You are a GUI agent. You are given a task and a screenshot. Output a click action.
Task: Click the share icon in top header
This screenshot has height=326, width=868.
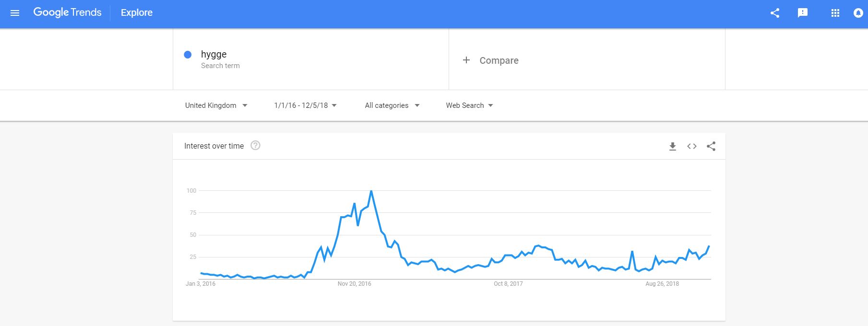coord(775,13)
